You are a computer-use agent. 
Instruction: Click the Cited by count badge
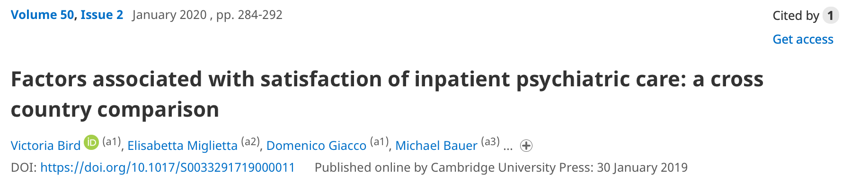pos(831,16)
